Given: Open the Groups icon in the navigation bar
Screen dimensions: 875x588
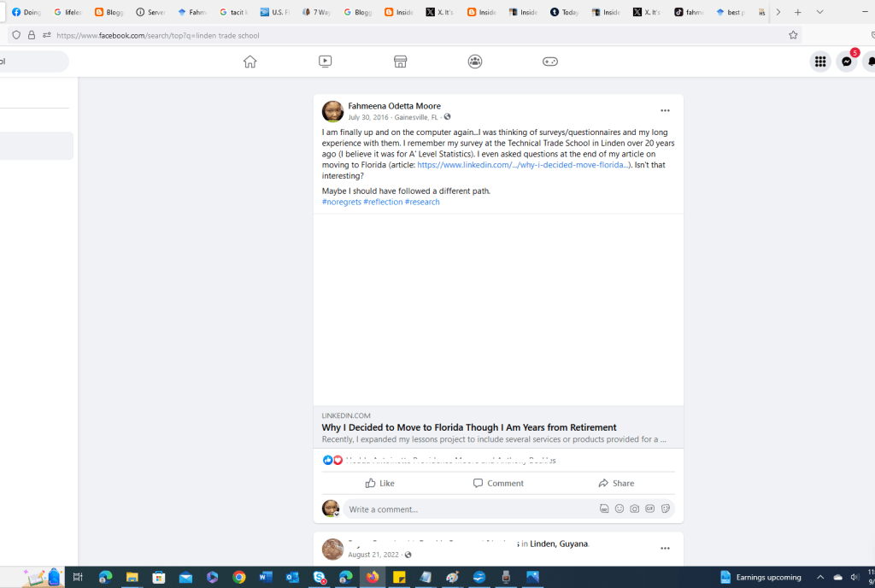Looking at the screenshot, I should [475, 61].
